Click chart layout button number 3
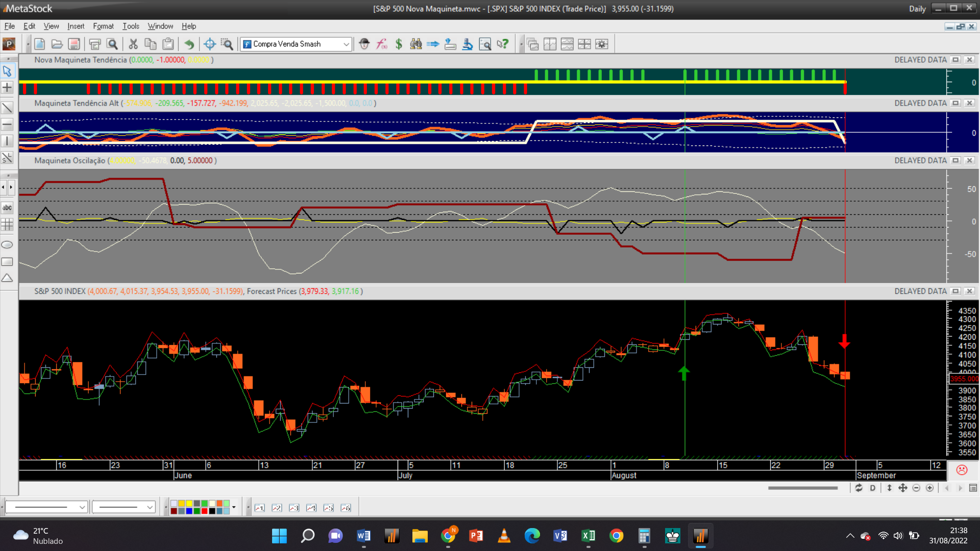 coord(294,508)
